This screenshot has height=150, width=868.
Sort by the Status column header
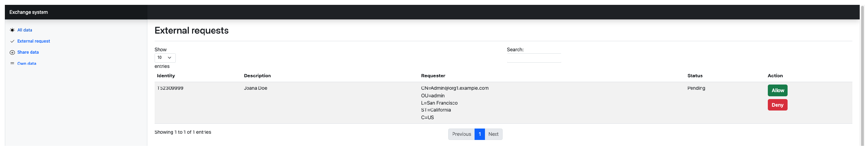point(695,76)
